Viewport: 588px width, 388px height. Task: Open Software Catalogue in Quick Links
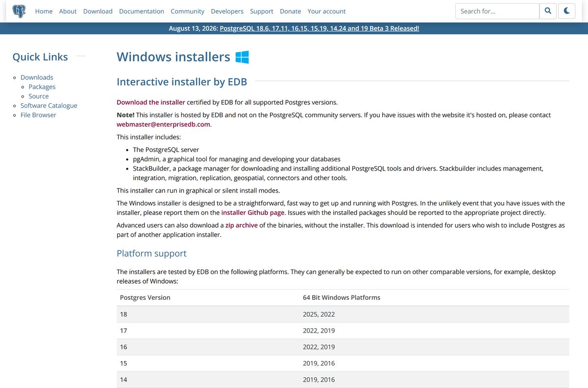point(49,105)
